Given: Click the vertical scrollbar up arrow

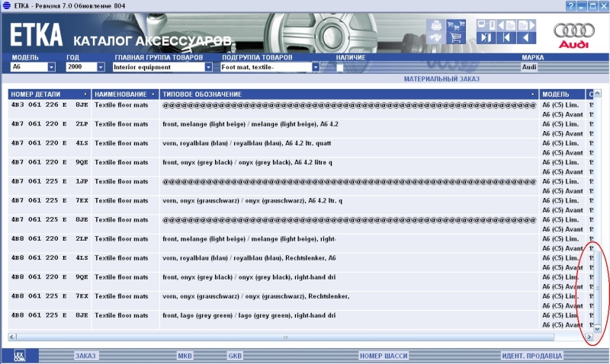Looking at the screenshot, I should pos(598,93).
